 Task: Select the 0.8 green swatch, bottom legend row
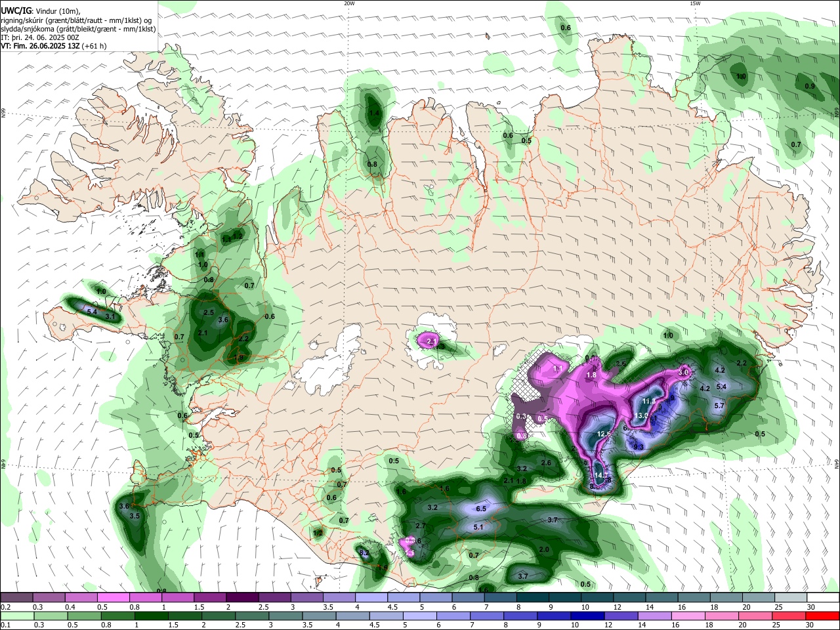[x=117, y=616]
